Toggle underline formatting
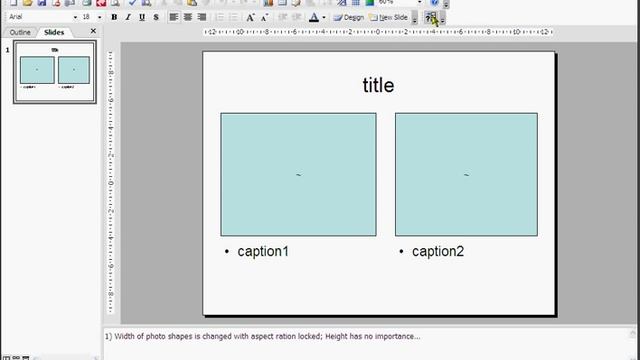Screen dimensions: 640x360 click(142, 17)
